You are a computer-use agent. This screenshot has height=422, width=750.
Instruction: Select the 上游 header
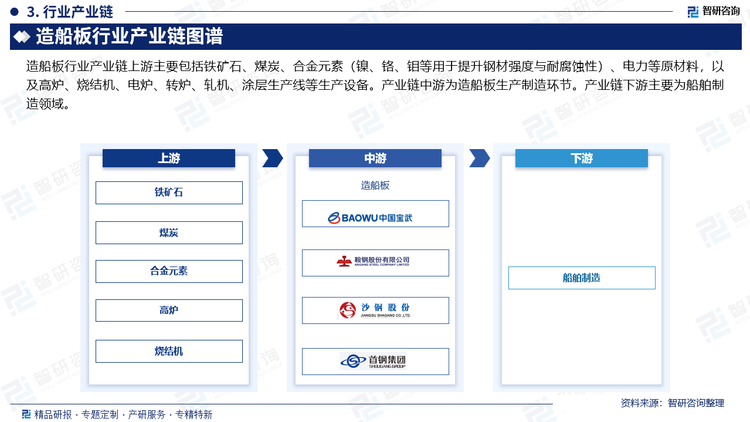pos(169,158)
